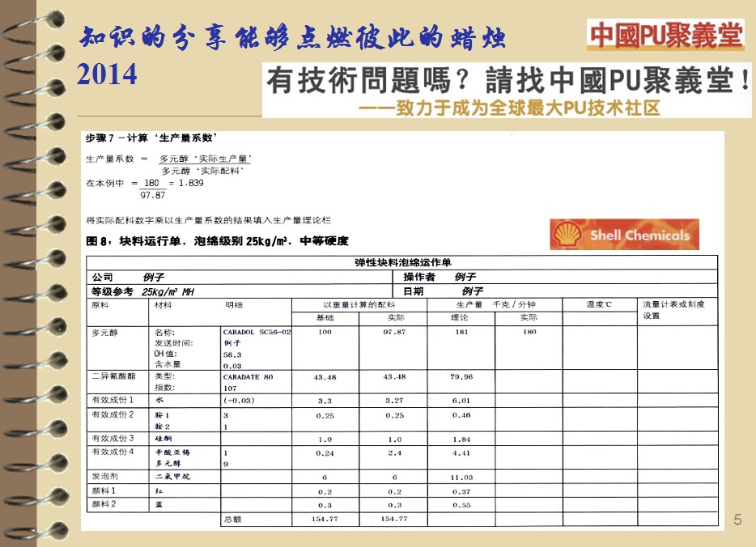Click the 有效成份 1 row label
The image size is (756, 547).
point(113,400)
